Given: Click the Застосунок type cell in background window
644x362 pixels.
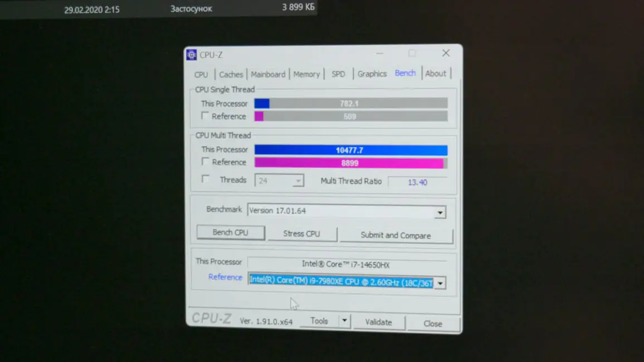Looking at the screenshot, I should tap(191, 8).
